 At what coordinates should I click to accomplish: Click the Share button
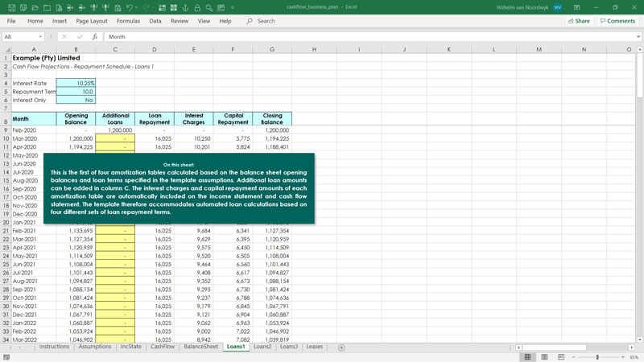579,21
